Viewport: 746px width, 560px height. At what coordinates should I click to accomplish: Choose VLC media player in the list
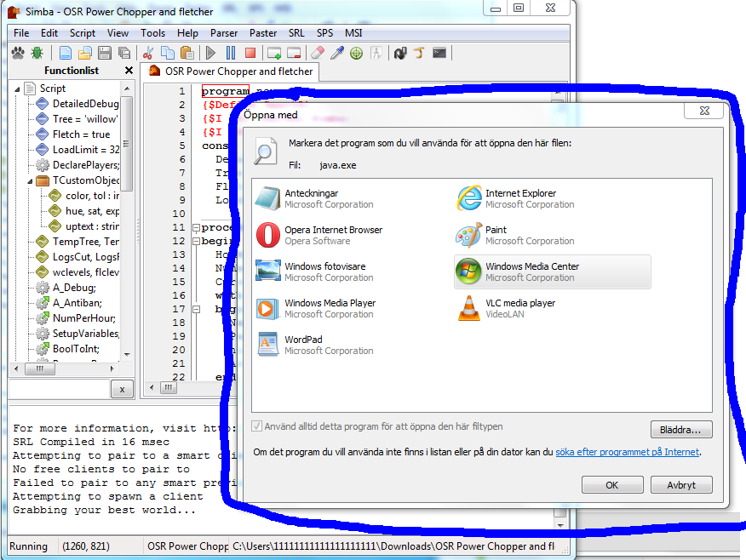(x=552, y=309)
